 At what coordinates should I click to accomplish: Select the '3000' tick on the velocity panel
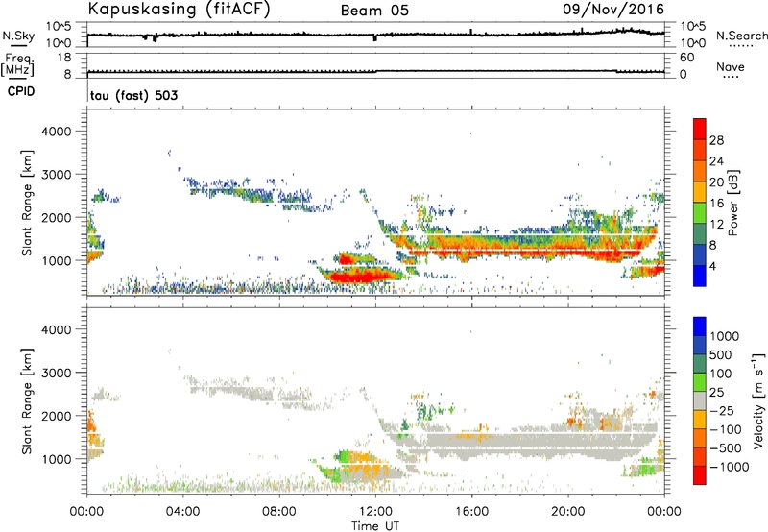tap(56, 373)
